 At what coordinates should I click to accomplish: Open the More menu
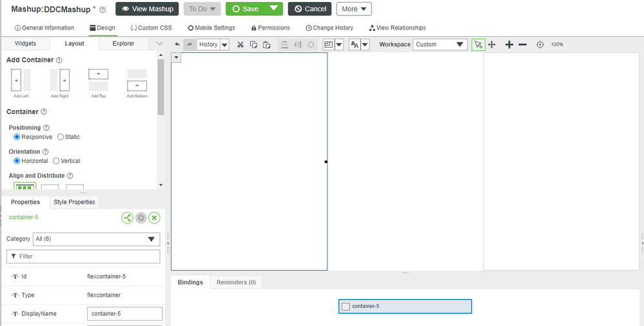pos(354,9)
